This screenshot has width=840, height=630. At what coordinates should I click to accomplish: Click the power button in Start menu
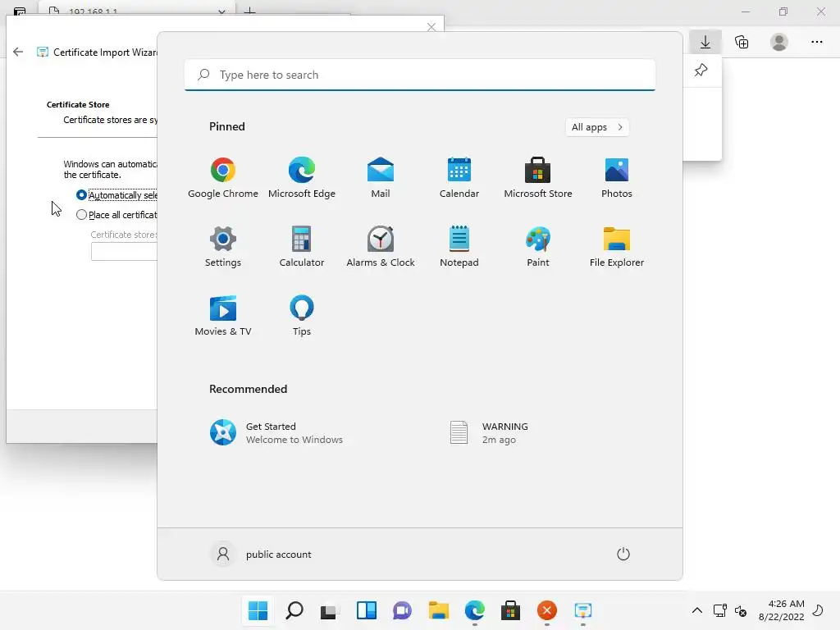click(623, 554)
